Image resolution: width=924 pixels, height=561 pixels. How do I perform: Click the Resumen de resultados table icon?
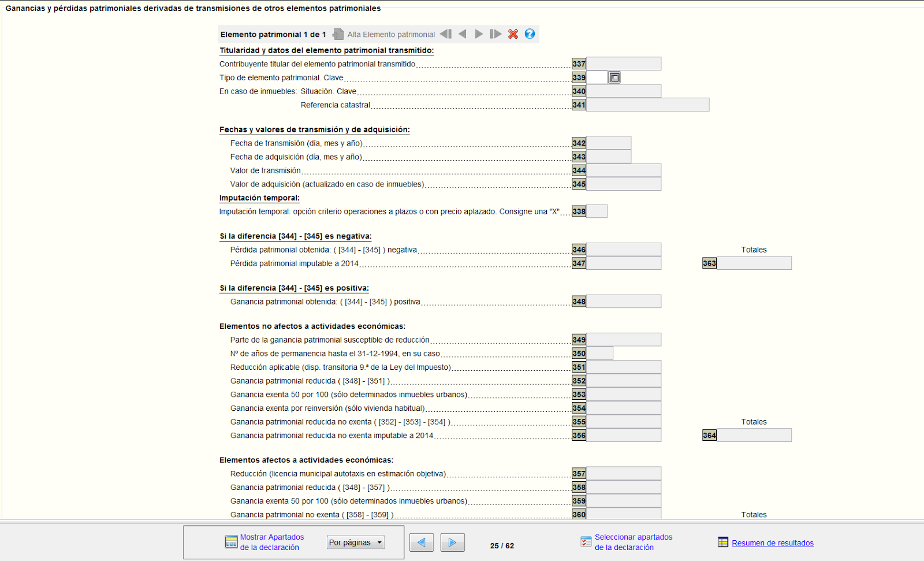723,542
